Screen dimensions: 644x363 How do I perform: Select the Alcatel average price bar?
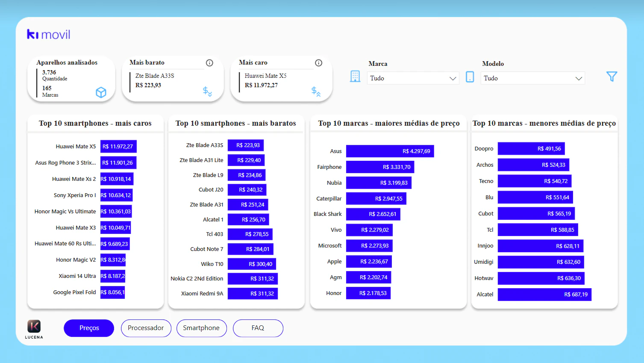(x=544, y=294)
